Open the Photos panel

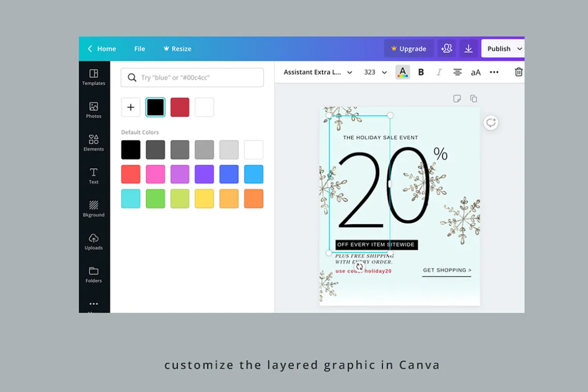(94, 110)
